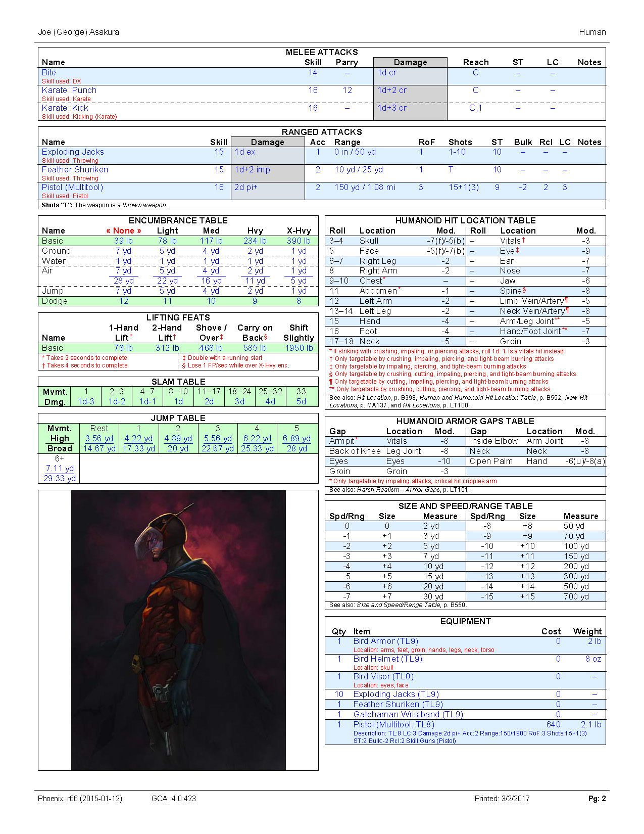This screenshot has width=644, height=834.
Task: Select the "Karate: Kick" attack name
Action: (65, 108)
